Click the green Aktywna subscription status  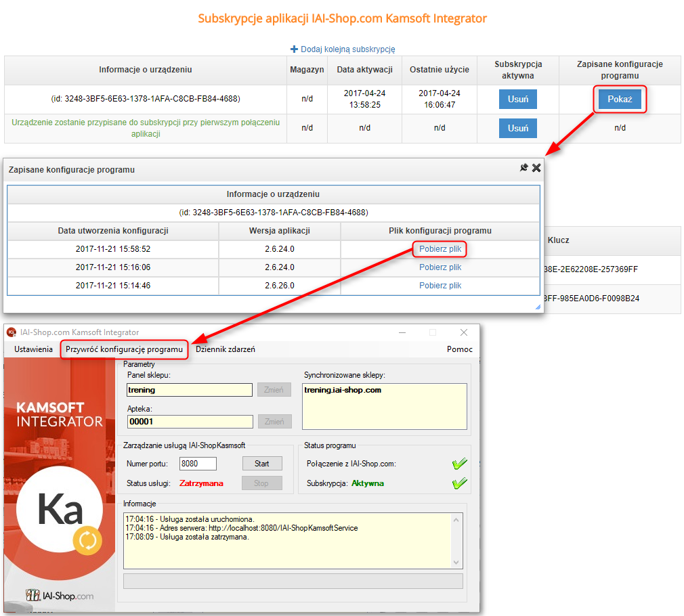tap(368, 483)
